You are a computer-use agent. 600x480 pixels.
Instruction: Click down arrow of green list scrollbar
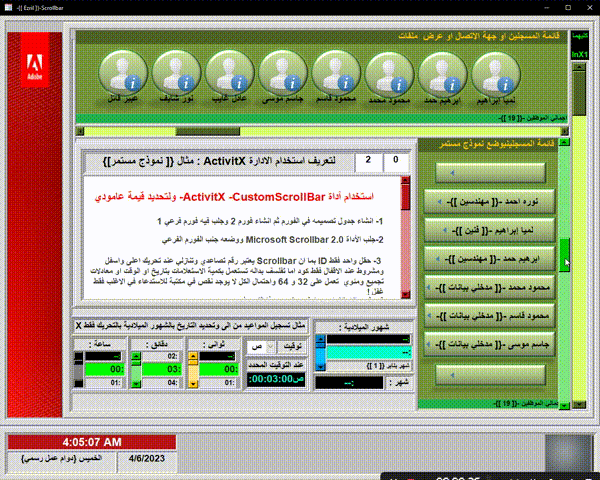tap(564, 405)
